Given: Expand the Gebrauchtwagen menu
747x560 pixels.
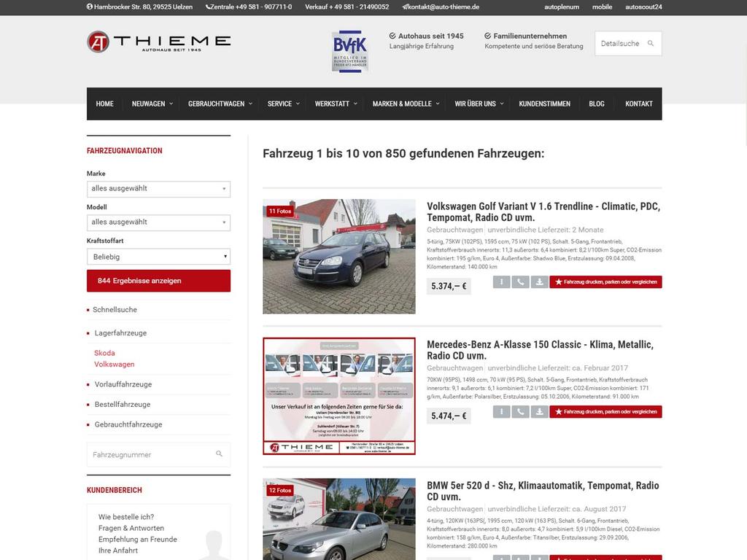Looking at the screenshot, I should (x=220, y=104).
